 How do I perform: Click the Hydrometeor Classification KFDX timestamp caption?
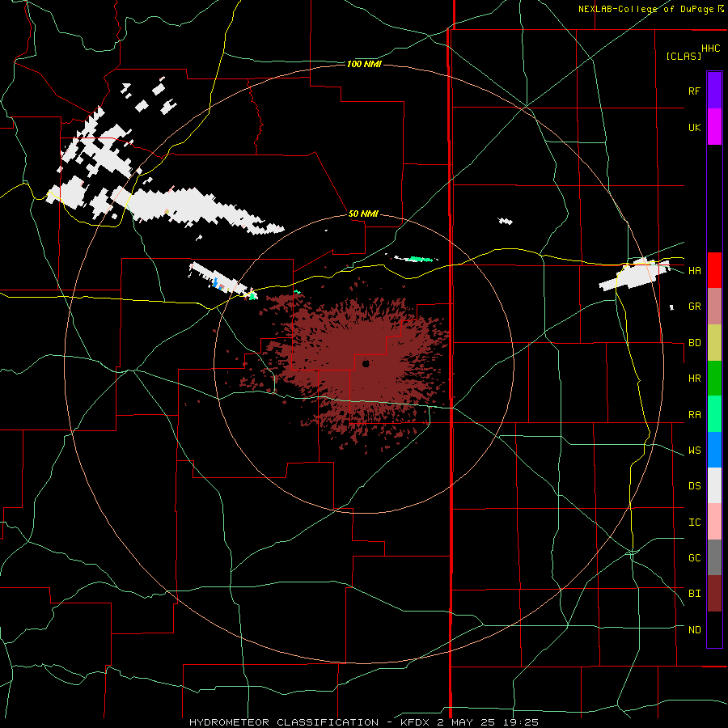click(x=364, y=722)
